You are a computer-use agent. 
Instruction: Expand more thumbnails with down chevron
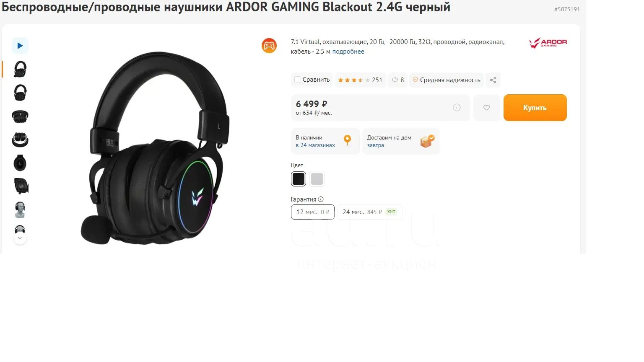point(20,238)
